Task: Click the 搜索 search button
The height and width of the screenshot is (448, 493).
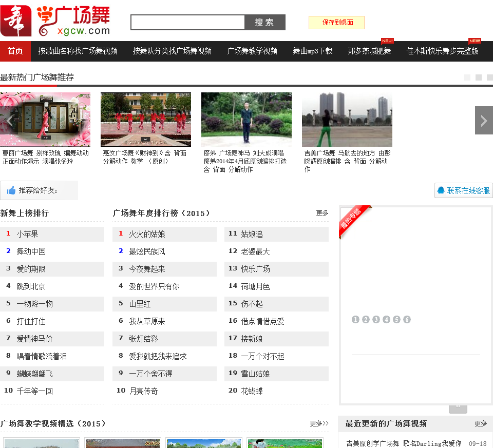Action: (265, 22)
